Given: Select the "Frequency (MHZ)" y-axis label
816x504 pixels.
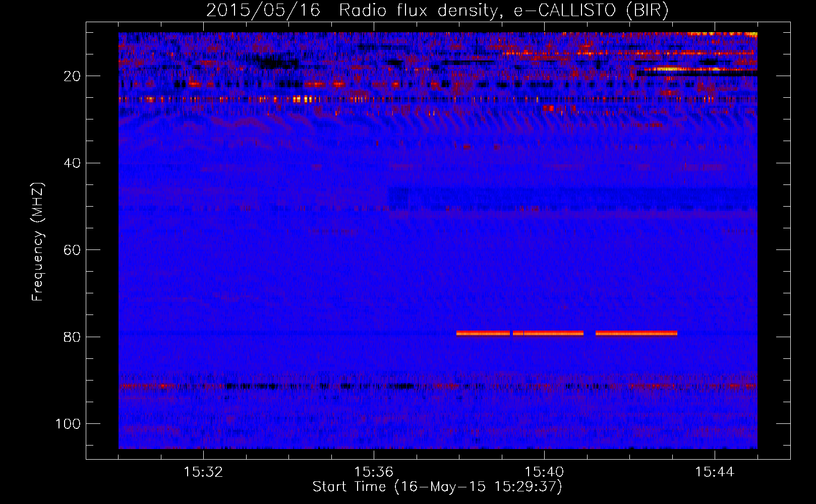Looking at the screenshot, I should coord(38,241).
